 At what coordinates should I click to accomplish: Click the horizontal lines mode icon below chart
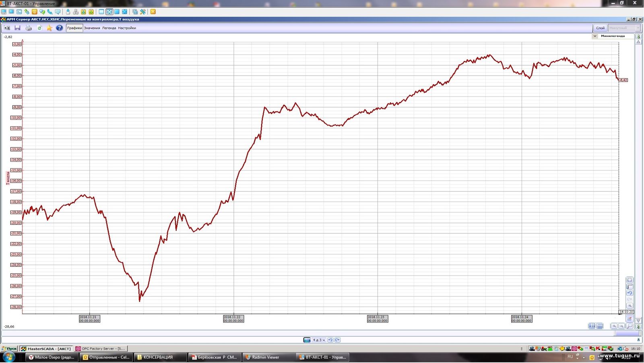pyautogui.click(x=600, y=326)
